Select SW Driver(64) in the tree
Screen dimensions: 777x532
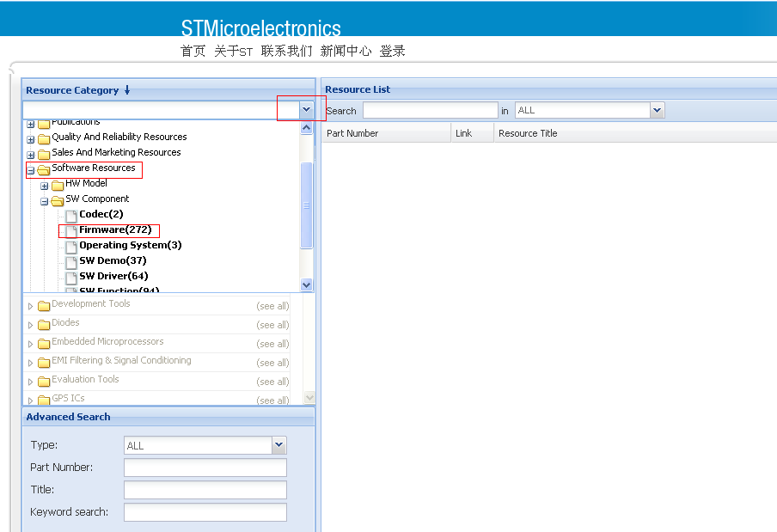[113, 276]
